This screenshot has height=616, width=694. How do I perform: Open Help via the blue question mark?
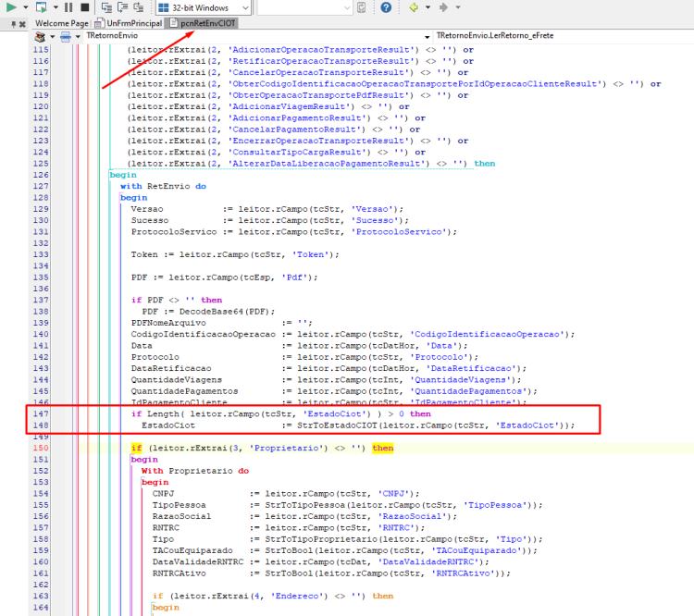coord(386,7)
